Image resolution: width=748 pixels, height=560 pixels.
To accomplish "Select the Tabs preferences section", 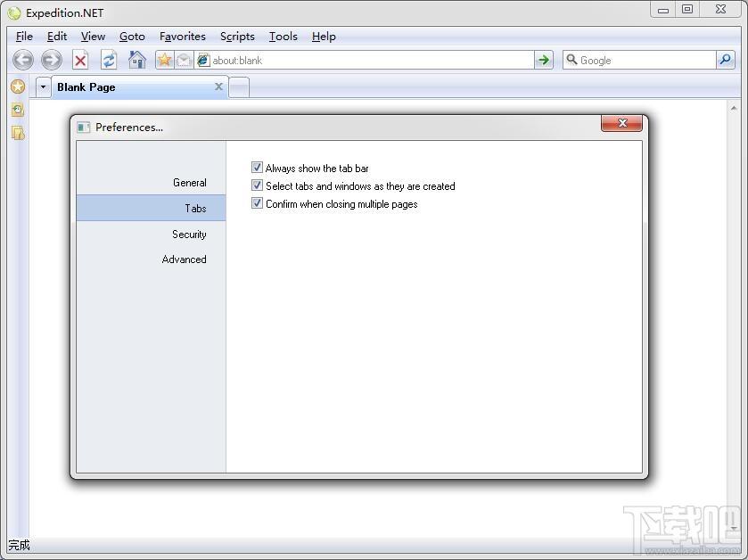I will (x=152, y=208).
